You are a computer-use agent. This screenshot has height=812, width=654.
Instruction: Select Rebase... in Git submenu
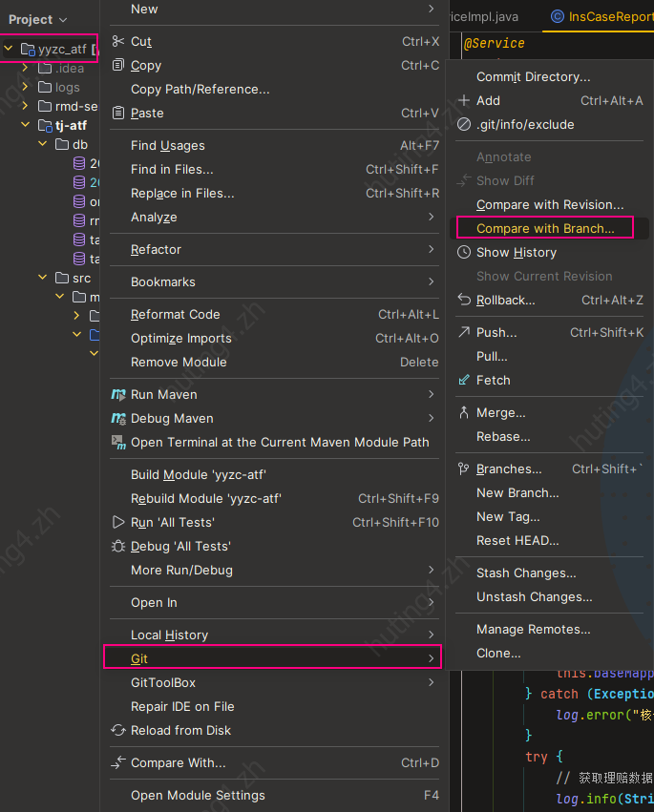(x=549, y=437)
